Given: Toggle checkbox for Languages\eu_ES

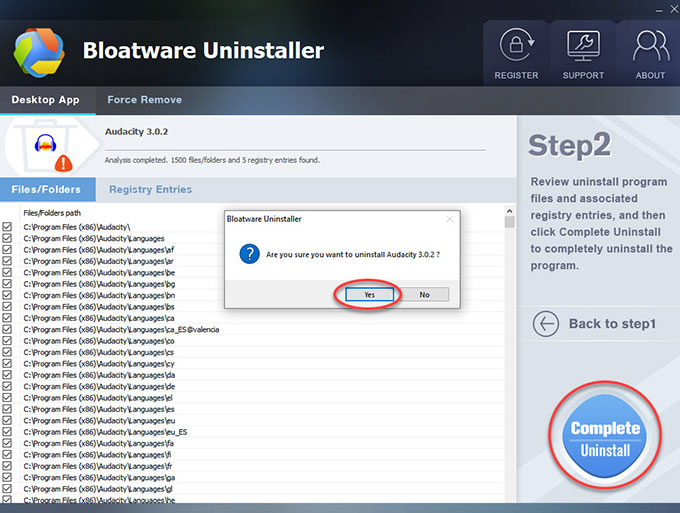Looking at the screenshot, I should point(7,431).
